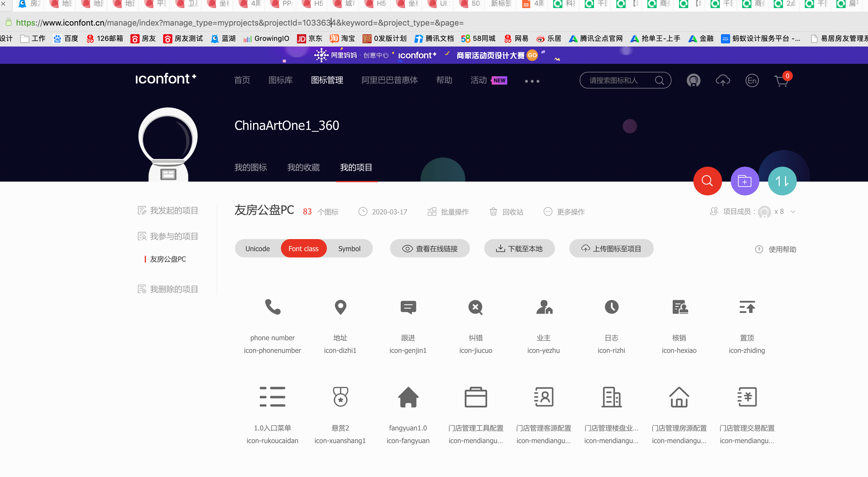868x477 pixels.
Task: Select the 悬赏2 medal icon
Action: point(340,397)
